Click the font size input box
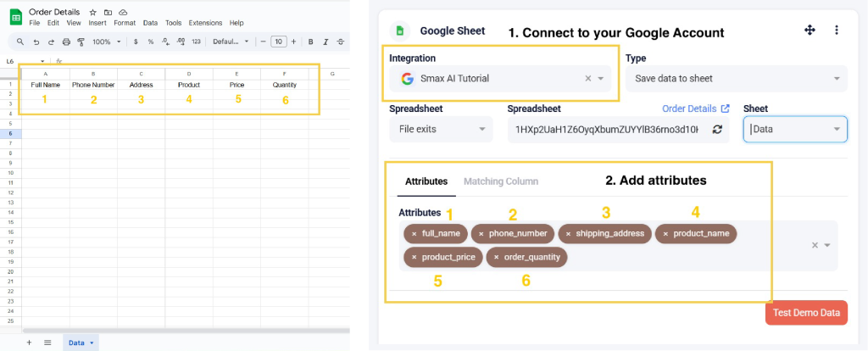The height and width of the screenshot is (351, 868). click(278, 42)
